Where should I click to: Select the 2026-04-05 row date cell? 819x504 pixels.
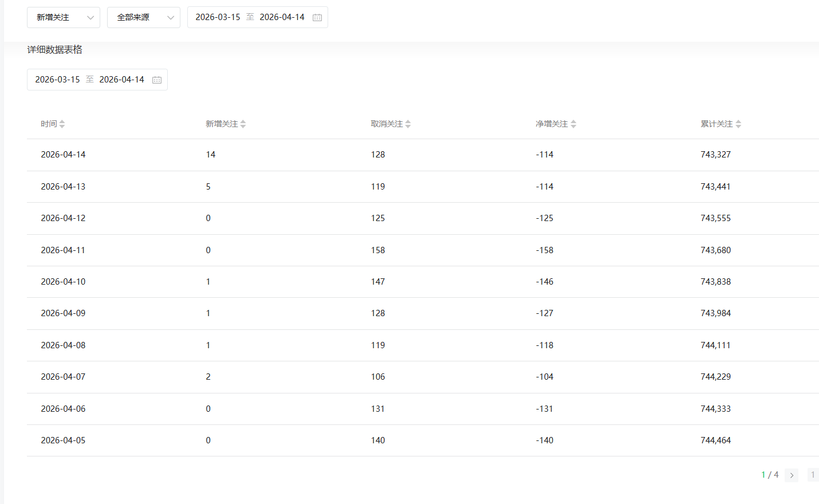[63, 440]
